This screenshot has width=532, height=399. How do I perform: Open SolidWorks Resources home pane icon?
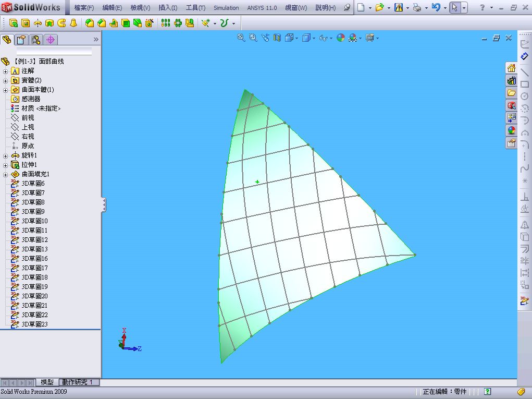tap(511, 68)
